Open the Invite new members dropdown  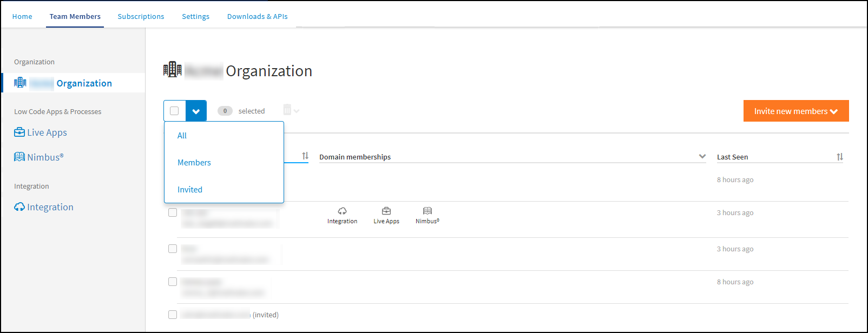click(795, 111)
